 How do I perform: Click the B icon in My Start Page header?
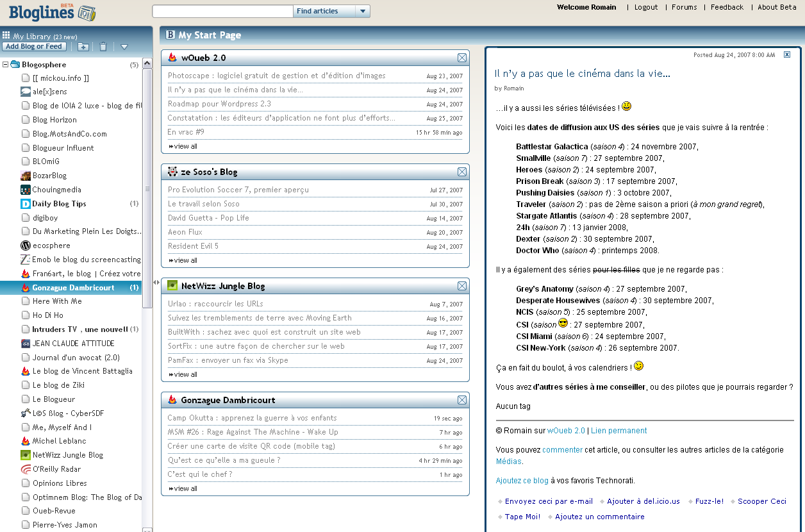170,35
